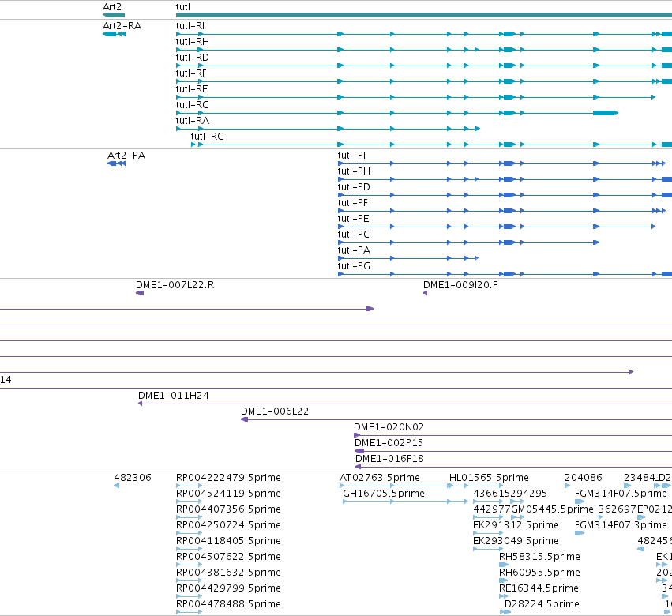
Task: Open EK291312.5prime EST entry
Action: click(x=516, y=525)
